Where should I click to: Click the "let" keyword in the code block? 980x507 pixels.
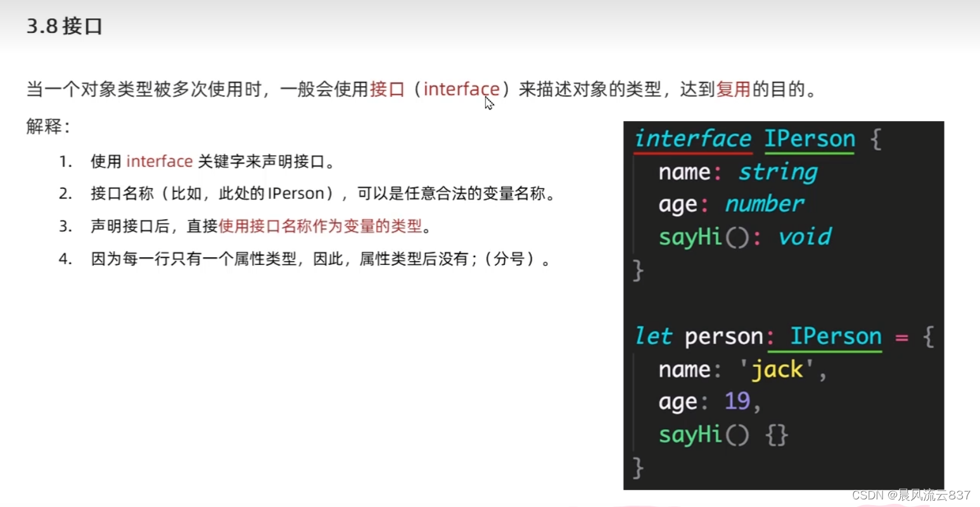653,337
